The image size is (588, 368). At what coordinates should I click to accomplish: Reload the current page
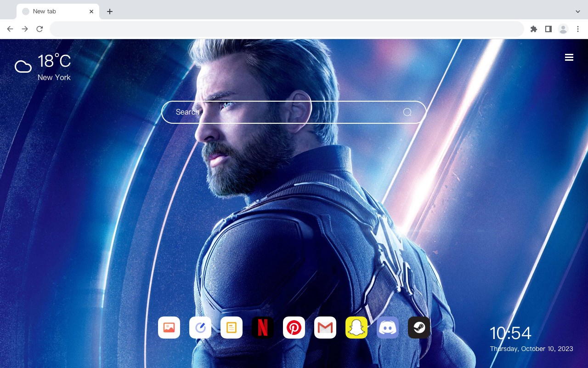40,29
